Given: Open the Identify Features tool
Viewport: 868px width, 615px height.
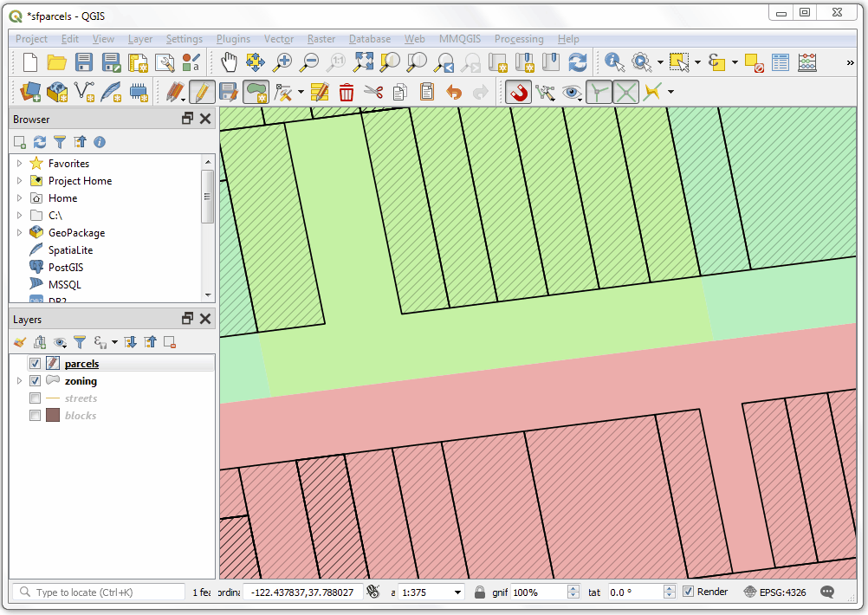Looking at the screenshot, I should pyautogui.click(x=614, y=62).
